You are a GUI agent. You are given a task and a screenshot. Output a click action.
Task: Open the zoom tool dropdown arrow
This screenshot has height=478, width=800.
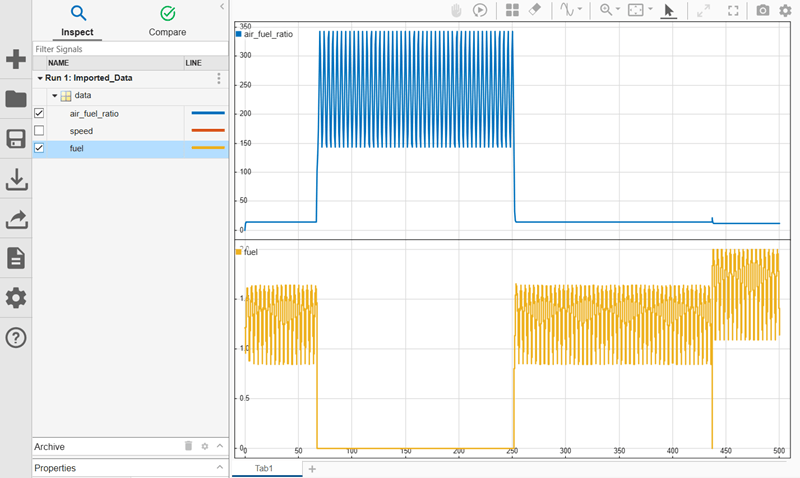point(618,9)
